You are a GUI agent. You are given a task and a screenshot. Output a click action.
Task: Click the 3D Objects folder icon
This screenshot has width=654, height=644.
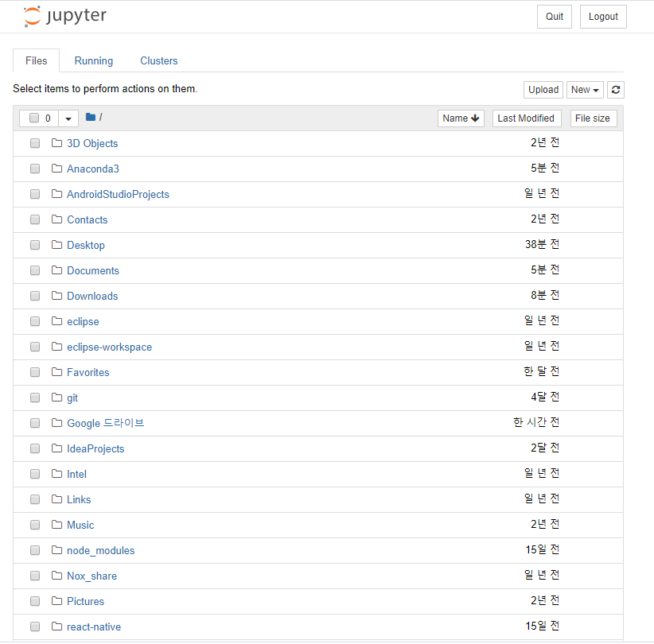(56, 143)
